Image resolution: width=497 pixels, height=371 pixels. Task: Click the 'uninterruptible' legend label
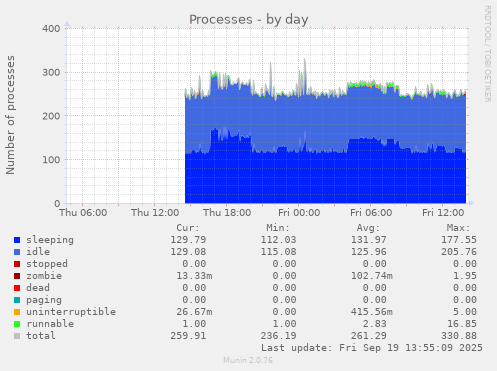click(x=71, y=312)
